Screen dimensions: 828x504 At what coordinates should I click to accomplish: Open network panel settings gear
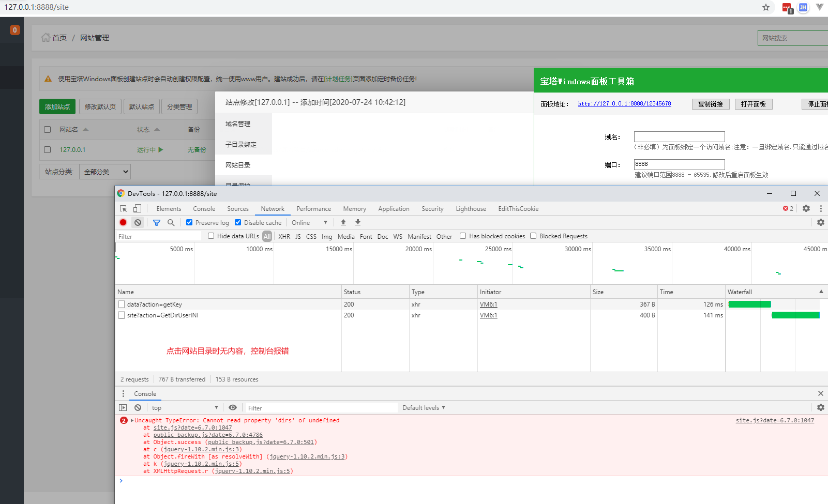pos(821,222)
